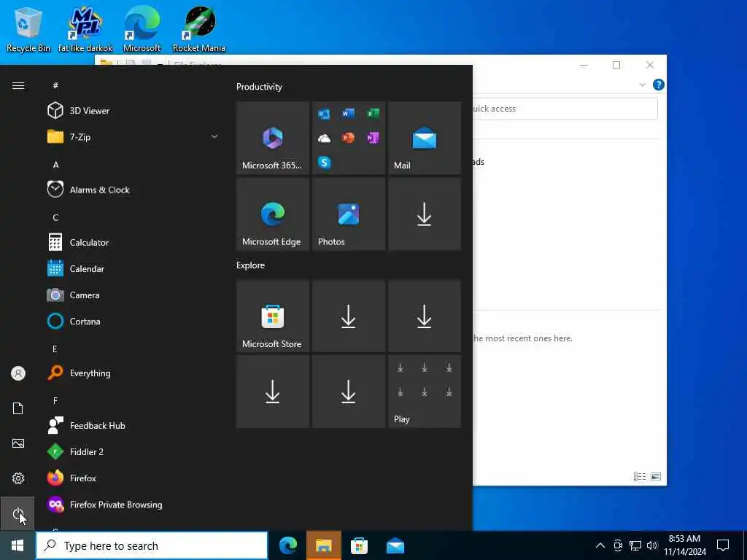Image resolution: width=747 pixels, height=560 pixels.
Task: Open the Microsoft Store tile
Action: click(x=273, y=316)
